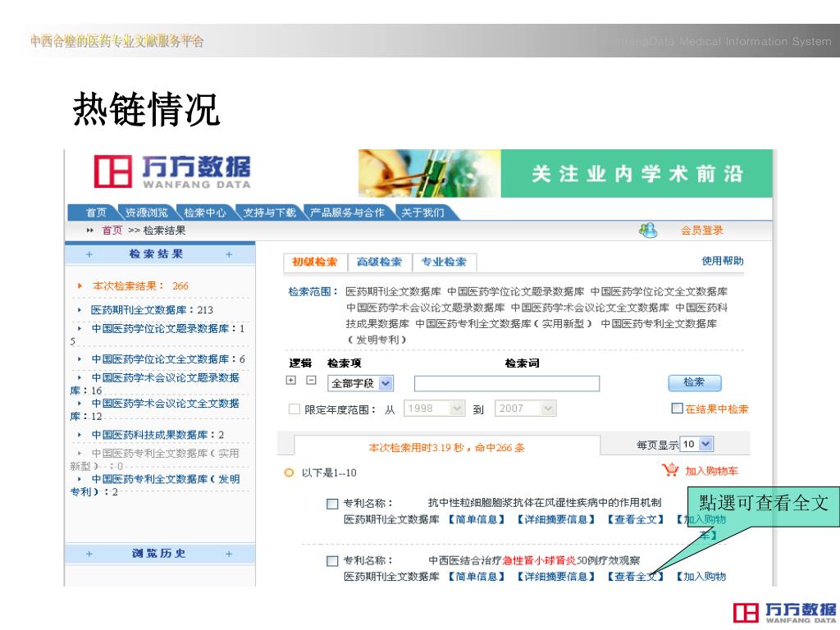Viewport: 840px width, 630px height.
Task: Click the minus icon to remove search row
Action: pyautogui.click(x=311, y=381)
